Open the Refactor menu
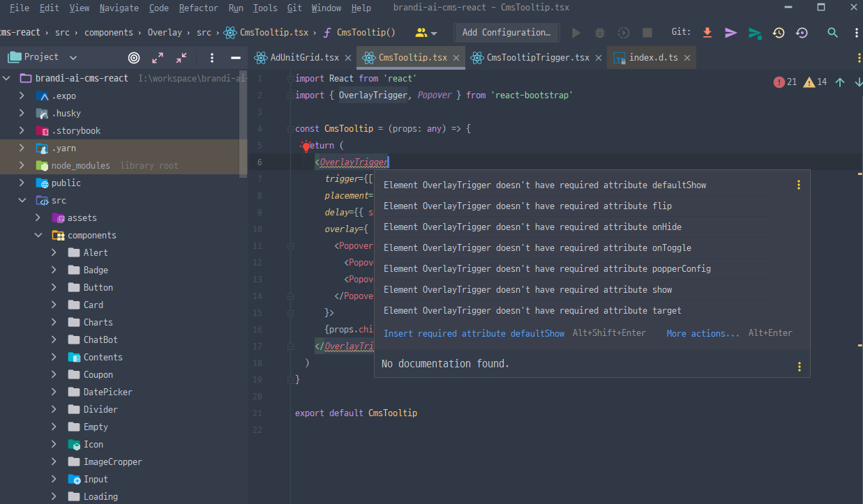 [198, 8]
